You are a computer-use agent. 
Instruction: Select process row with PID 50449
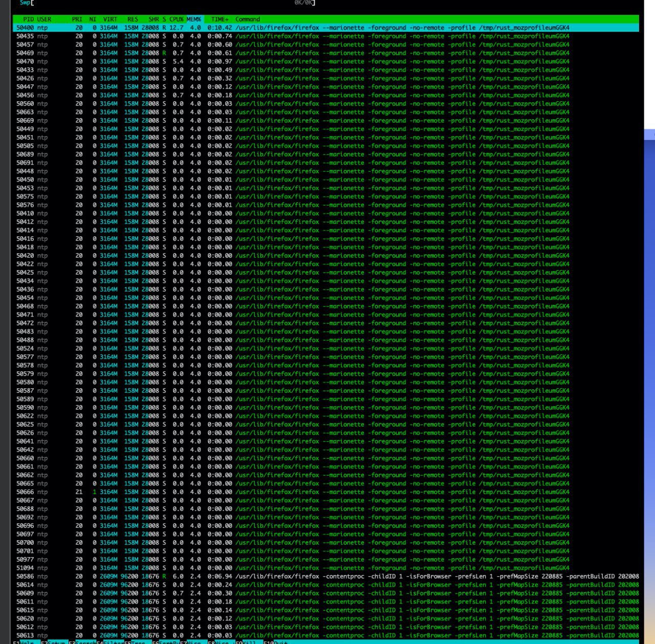[x=326, y=129]
